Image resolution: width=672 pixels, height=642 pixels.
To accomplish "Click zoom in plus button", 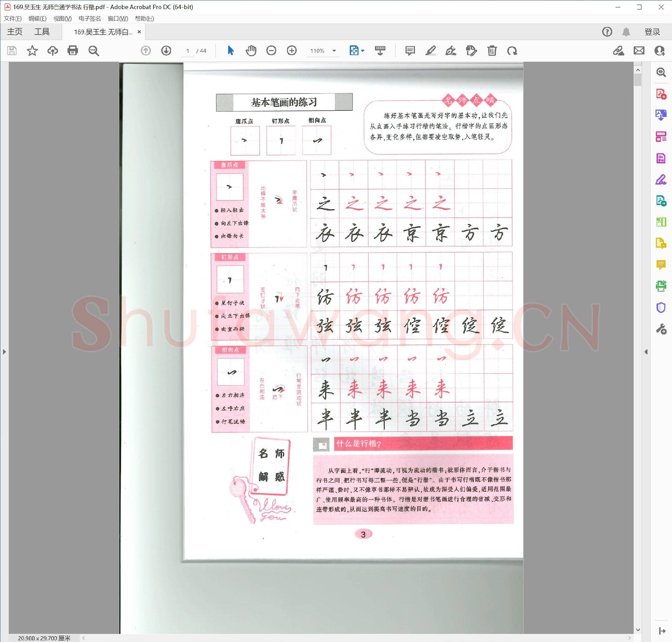I will click(292, 51).
